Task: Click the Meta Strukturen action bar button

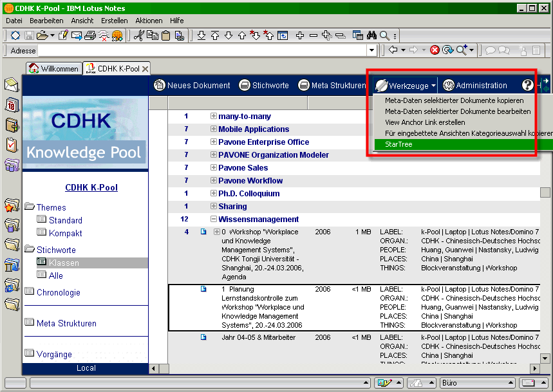Action: click(x=332, y=86)
